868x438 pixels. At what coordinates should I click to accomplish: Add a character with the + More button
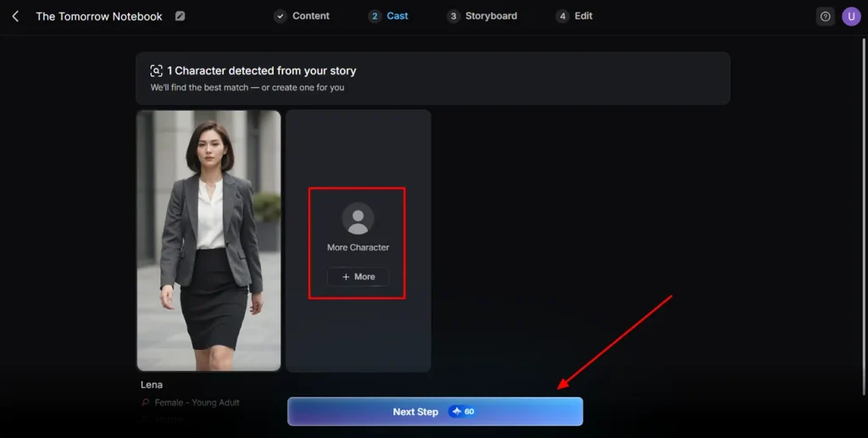[x=358, y=276]
